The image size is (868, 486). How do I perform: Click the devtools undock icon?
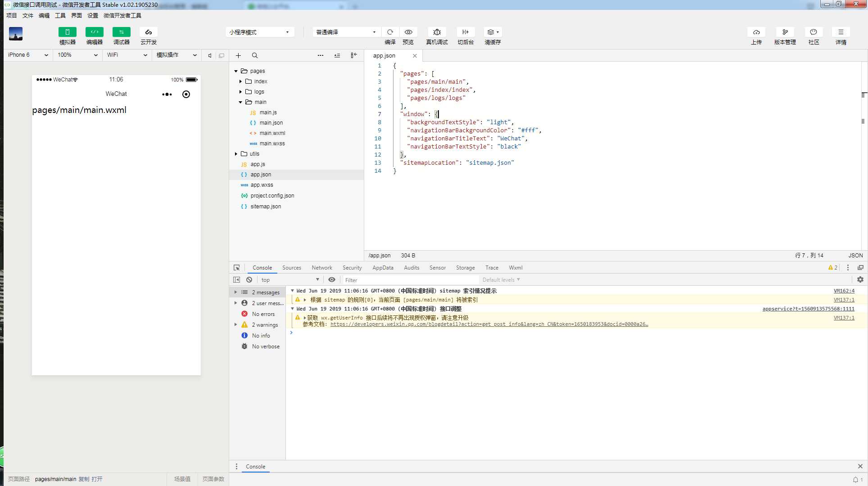pyautogui.click(x=860, y=268)
